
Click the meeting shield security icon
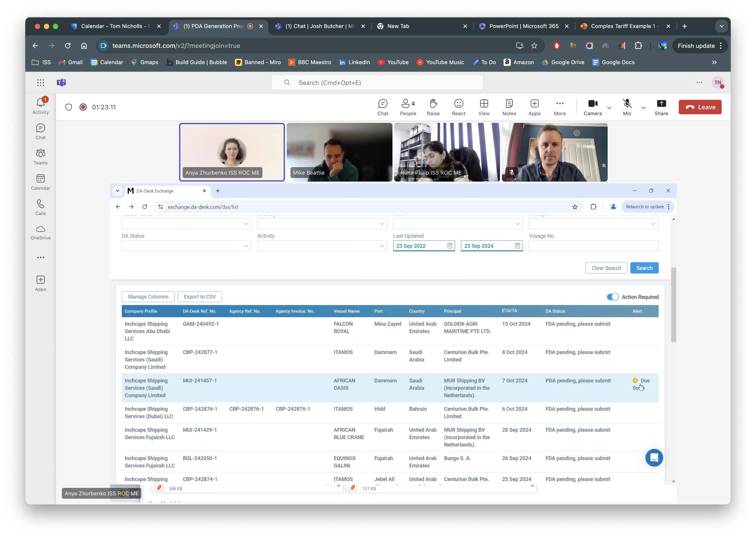click(x=69, y=107)
